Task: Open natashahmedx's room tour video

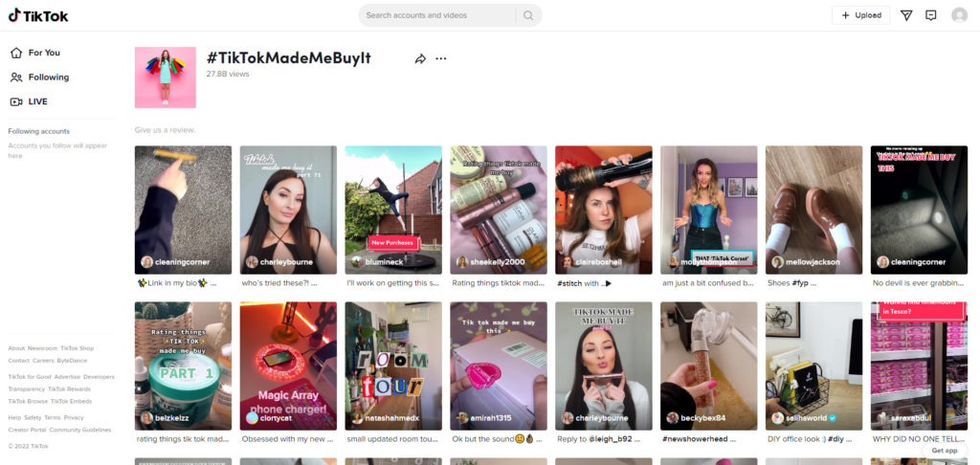Action: (393, 366)
